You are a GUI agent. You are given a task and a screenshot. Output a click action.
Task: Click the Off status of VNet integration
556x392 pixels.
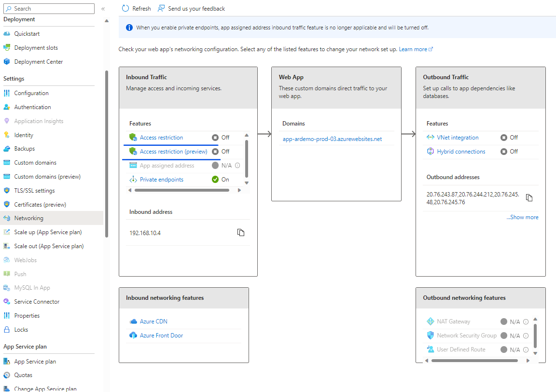tap(509, 138)
